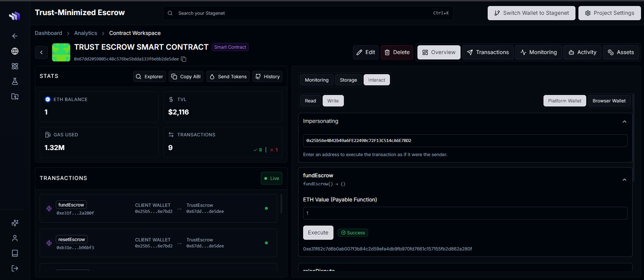Screen dimensions: 644x280
Task: Click the logout icon in sidebar
Action: [15, 268]
